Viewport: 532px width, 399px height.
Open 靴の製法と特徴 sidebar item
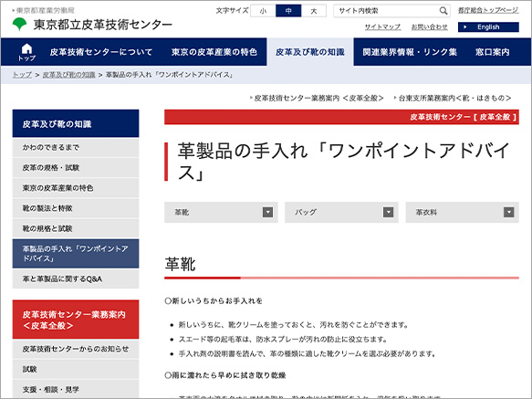[x=76, y=208]
